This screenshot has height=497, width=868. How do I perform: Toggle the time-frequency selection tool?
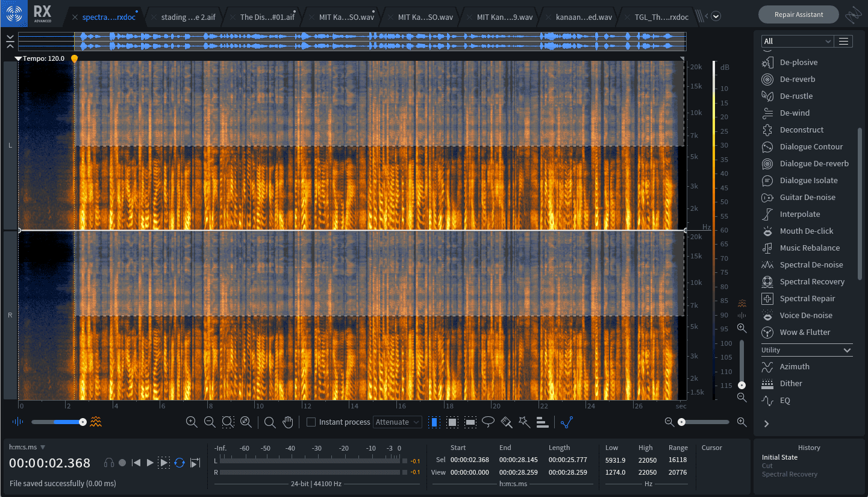(452, 422)
